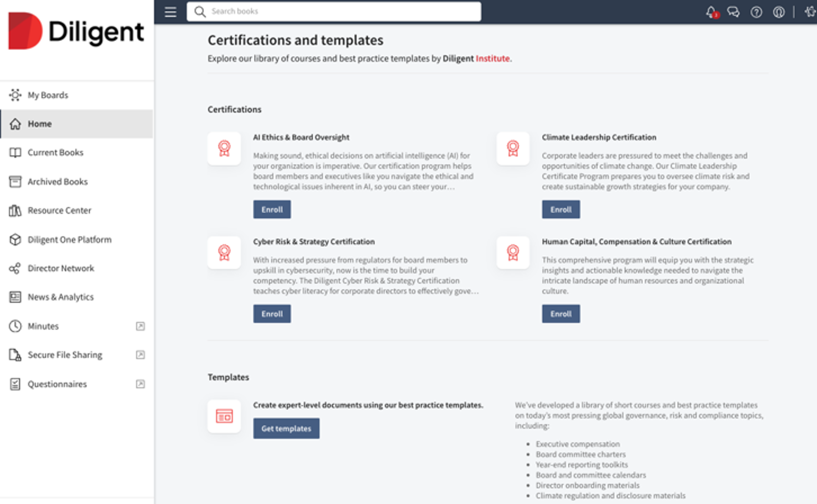Click the AI Ethics certification badge icon
The image size is (817, 504).
[224, 148]
